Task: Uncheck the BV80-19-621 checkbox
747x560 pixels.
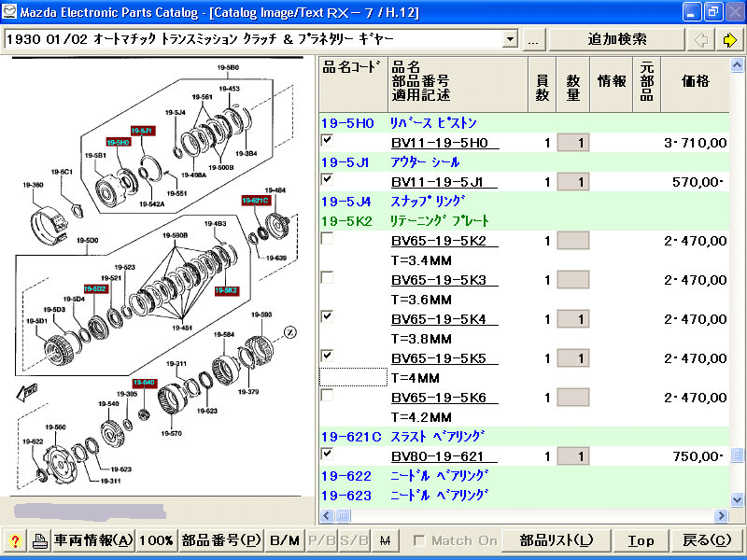Action: 328,454
